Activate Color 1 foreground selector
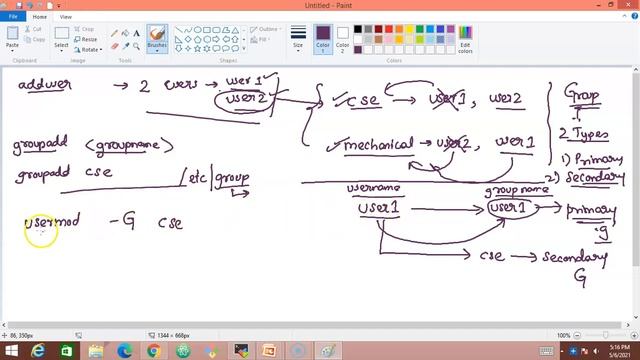The image size is (640, 360). [323, 39]
